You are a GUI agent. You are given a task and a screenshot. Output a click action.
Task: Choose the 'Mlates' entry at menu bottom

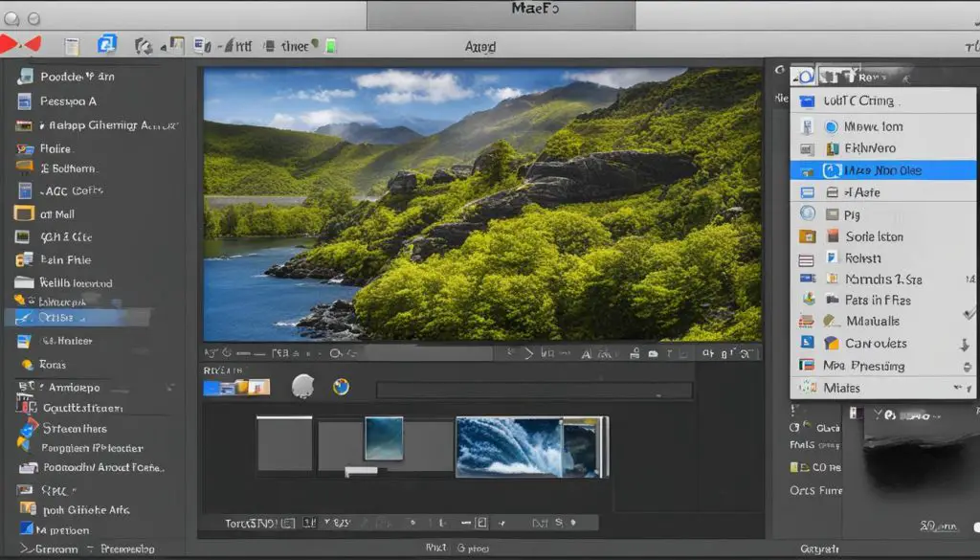click(x=882, y=388)
